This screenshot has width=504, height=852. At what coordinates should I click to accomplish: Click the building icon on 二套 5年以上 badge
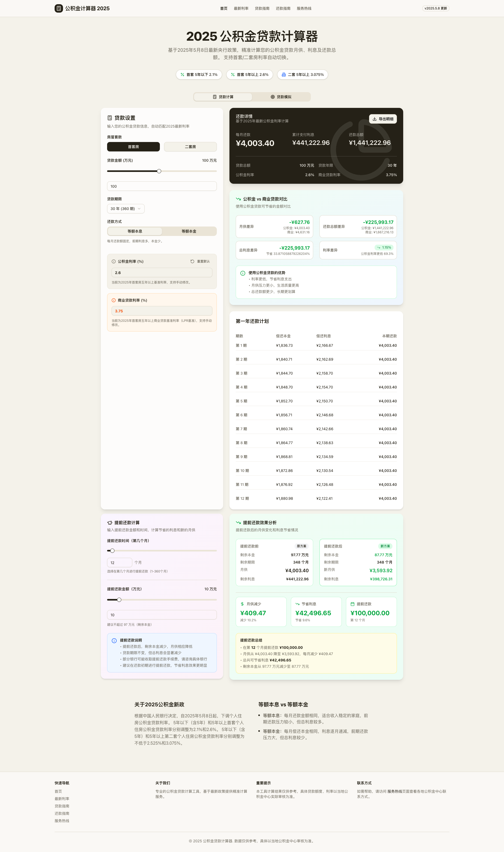tap(284, 74)
